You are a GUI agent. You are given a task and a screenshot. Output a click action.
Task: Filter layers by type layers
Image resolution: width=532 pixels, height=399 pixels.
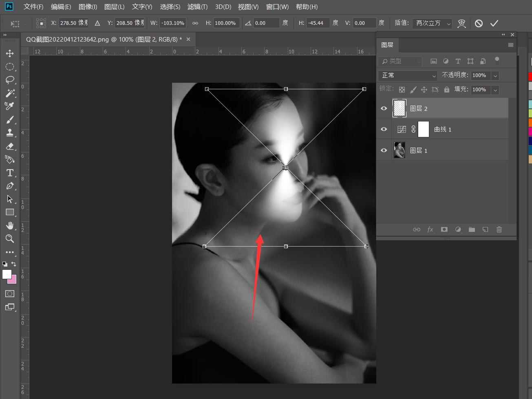click(x=458, y=61)
